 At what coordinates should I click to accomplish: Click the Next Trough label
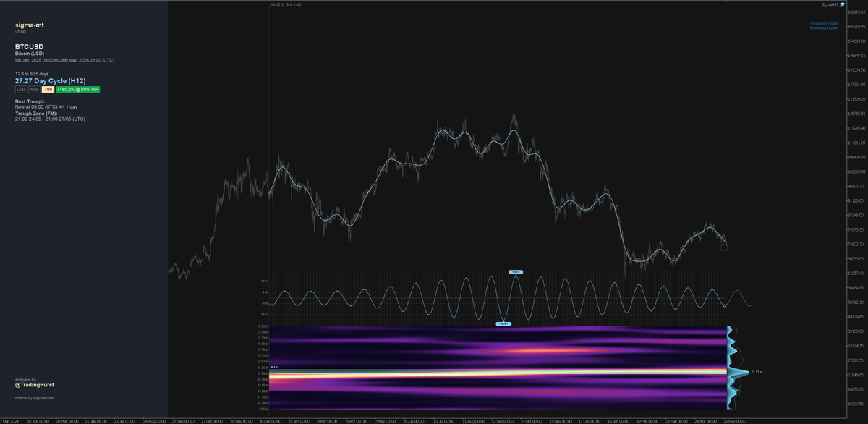tap(30, 101)
